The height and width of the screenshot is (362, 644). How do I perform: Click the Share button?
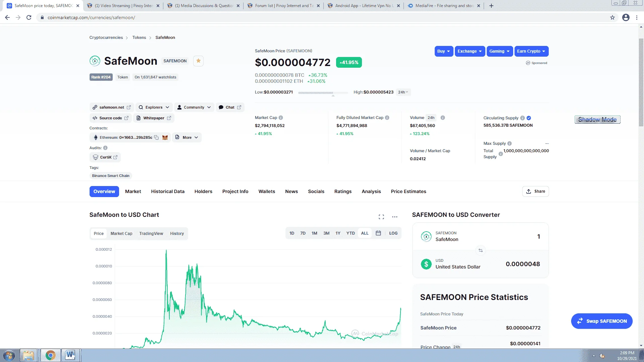coord(535,191)
